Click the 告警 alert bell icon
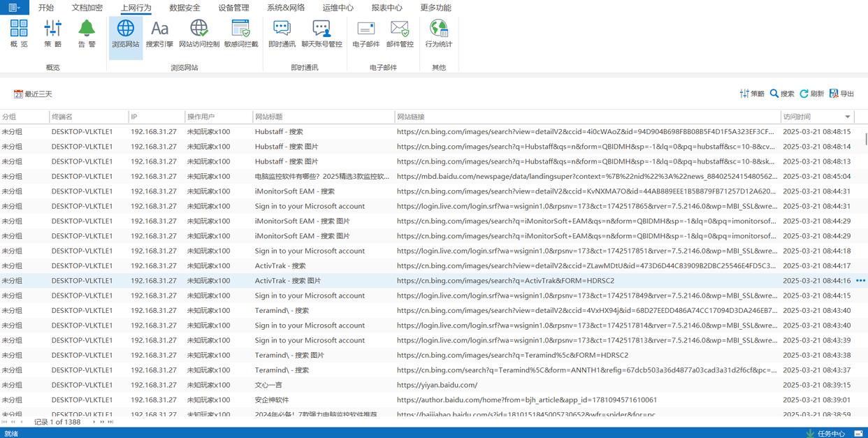The width and height of the screenshot is (868, 438). 87,34
